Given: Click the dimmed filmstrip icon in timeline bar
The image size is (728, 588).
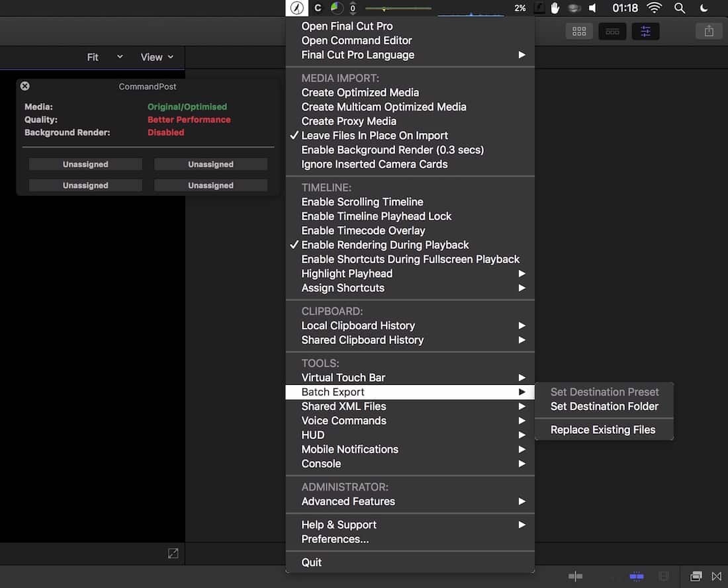Looking at the screenshot, I should [664, 576].
